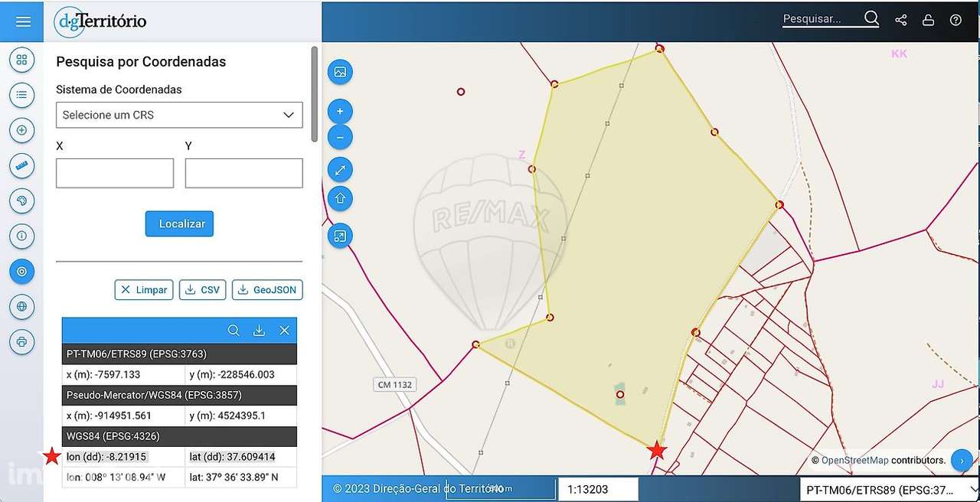This screenshot has width=980, height=502.
Task: Open the grid apps sidebar icon
Action: click(x=21, y=60)
